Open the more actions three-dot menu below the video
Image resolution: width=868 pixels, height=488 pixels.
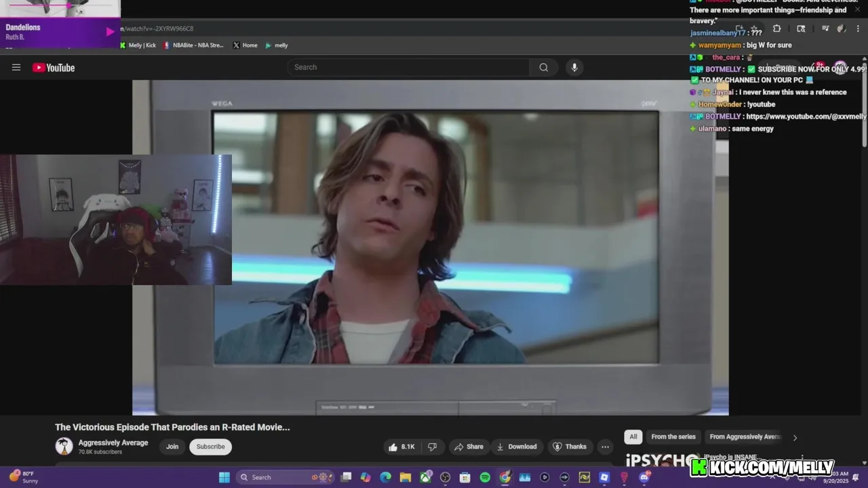pyautogui.click(x=605, y=447)
